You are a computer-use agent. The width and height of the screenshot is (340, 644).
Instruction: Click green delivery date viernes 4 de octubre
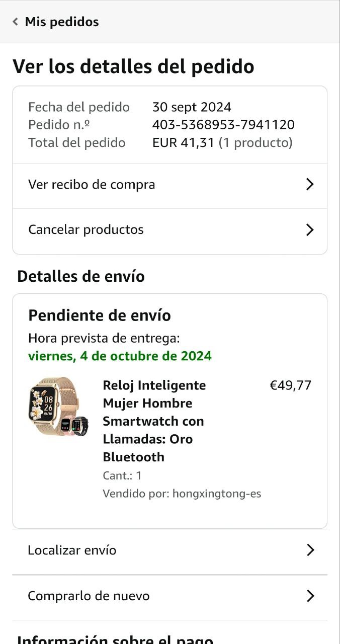pos(120,356)
